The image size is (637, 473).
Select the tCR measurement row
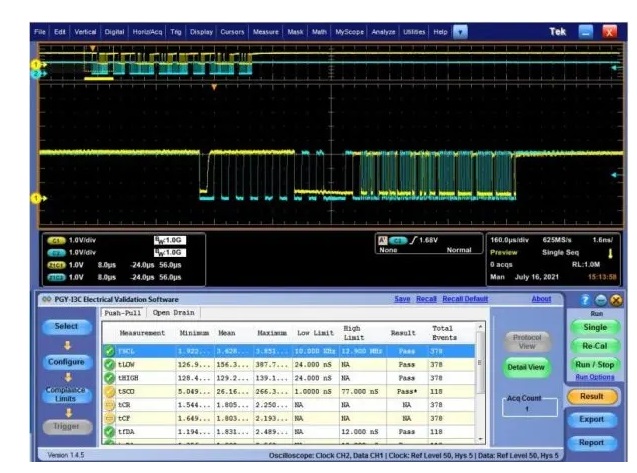click(x=288, y=405)
